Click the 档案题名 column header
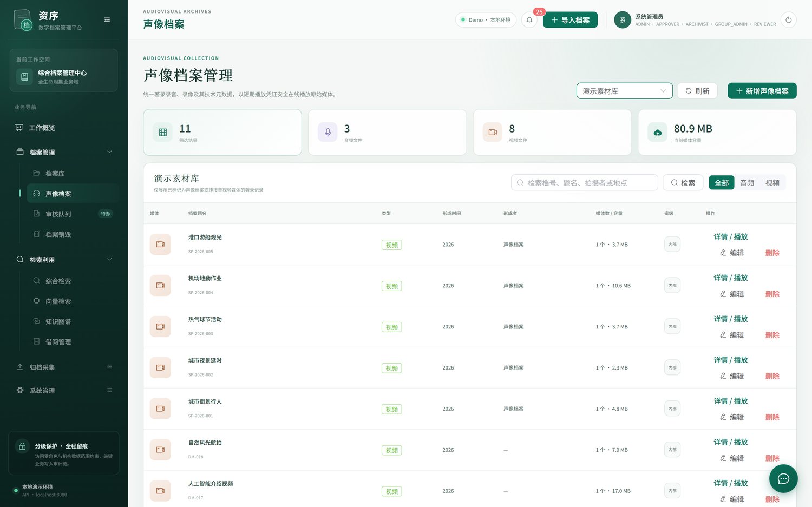The height and width of the screenshot is (507, 812). [x=197, y=213]
